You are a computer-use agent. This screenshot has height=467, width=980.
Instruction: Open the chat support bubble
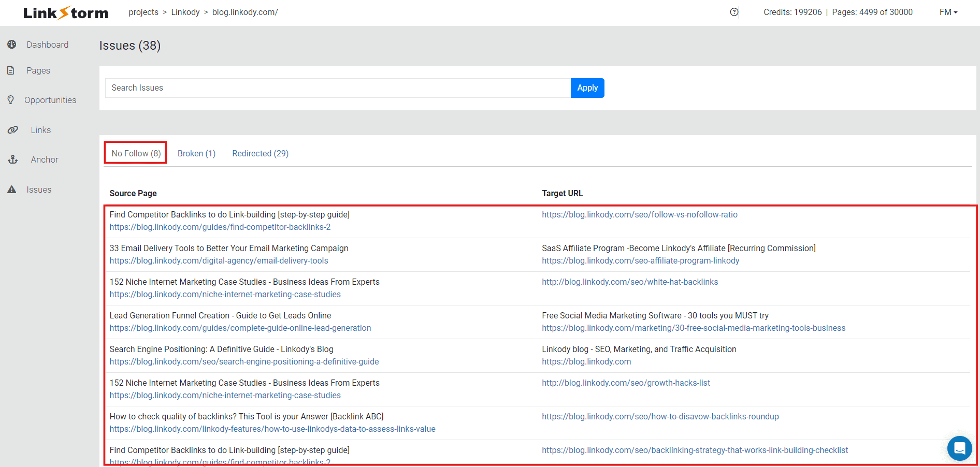pos(960,448)
